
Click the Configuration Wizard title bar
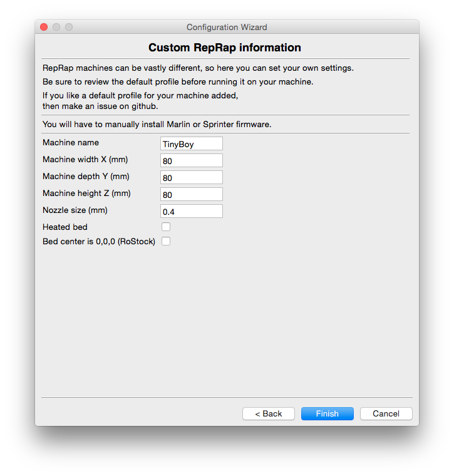click(x=227, y=27)
